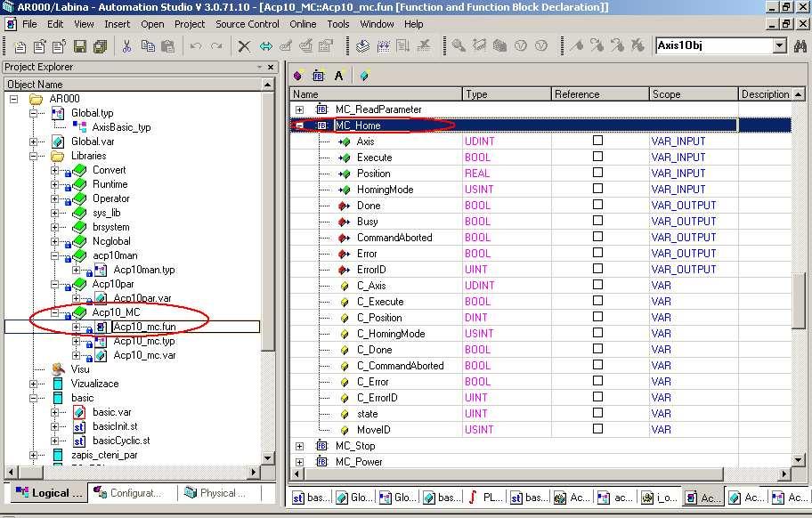
Task: Toggle Reference checkbox for ErrorID
Action: pos(597,269)
